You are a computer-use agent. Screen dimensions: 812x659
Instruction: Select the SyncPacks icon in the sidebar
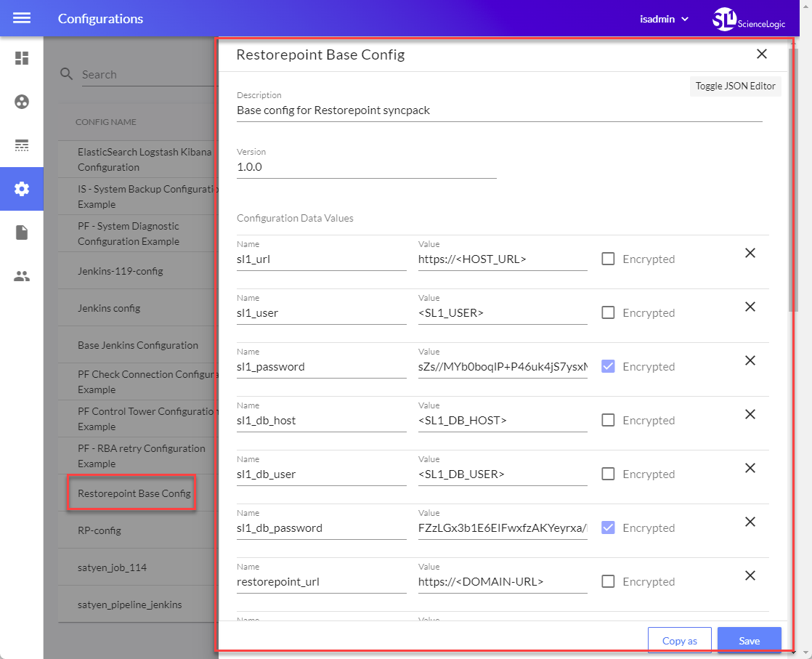coord(22,102)
